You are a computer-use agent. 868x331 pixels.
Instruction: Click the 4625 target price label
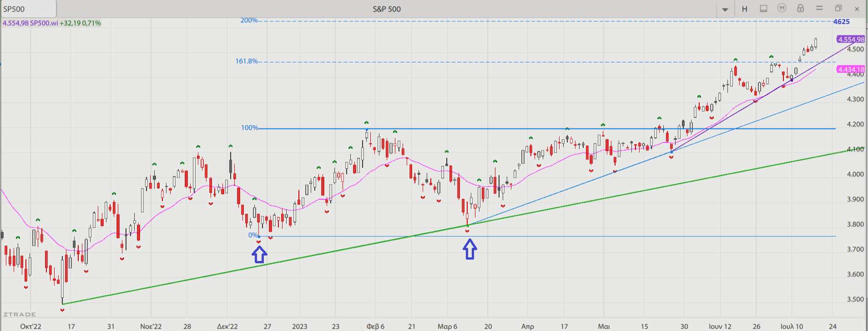(x=842, y=22)
